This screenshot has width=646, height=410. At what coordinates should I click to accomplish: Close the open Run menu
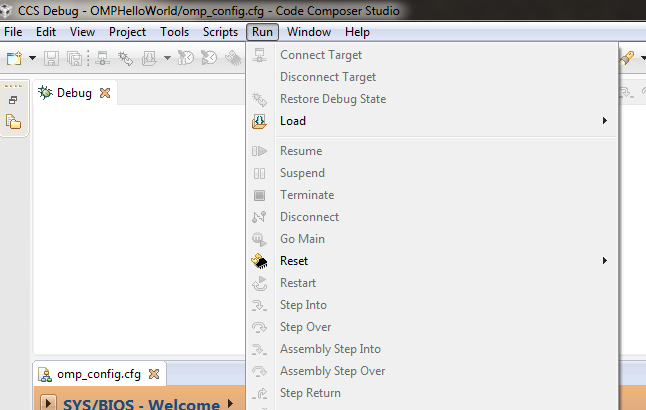tap(262, 32)
